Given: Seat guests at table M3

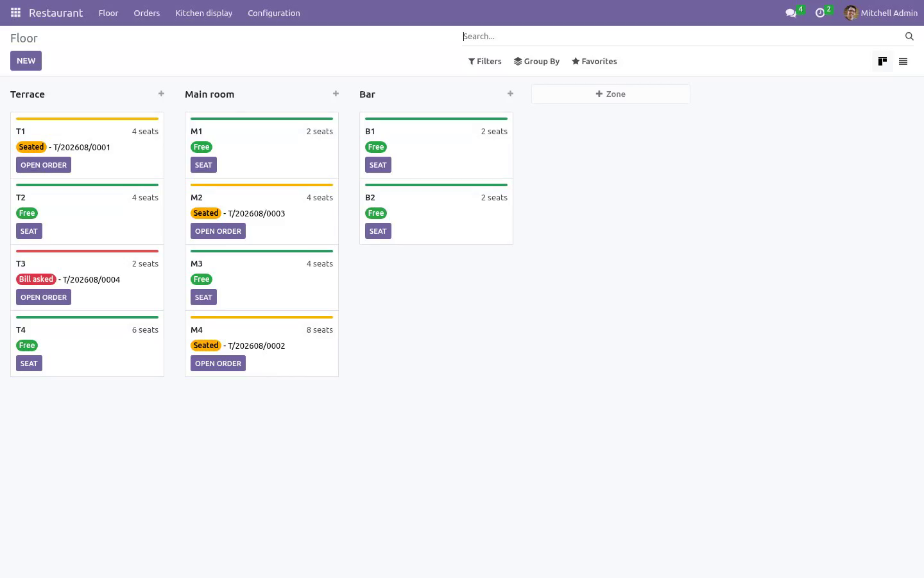Looking at the screenshot, I should tap(203, 297).
